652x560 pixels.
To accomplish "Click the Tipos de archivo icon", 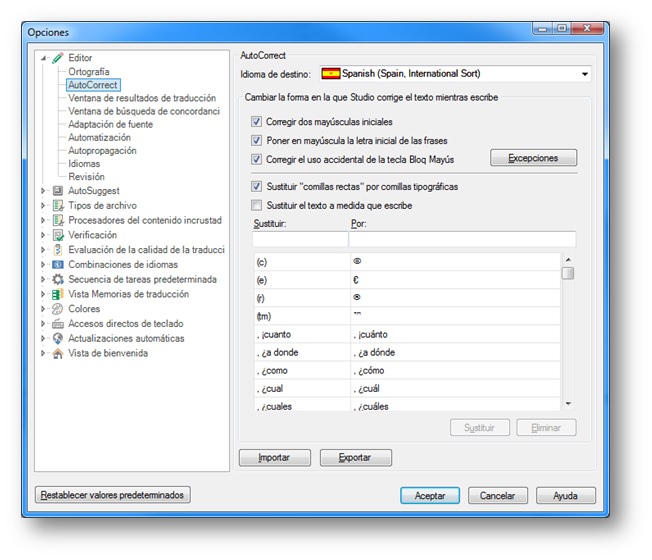I will [58, 205].
